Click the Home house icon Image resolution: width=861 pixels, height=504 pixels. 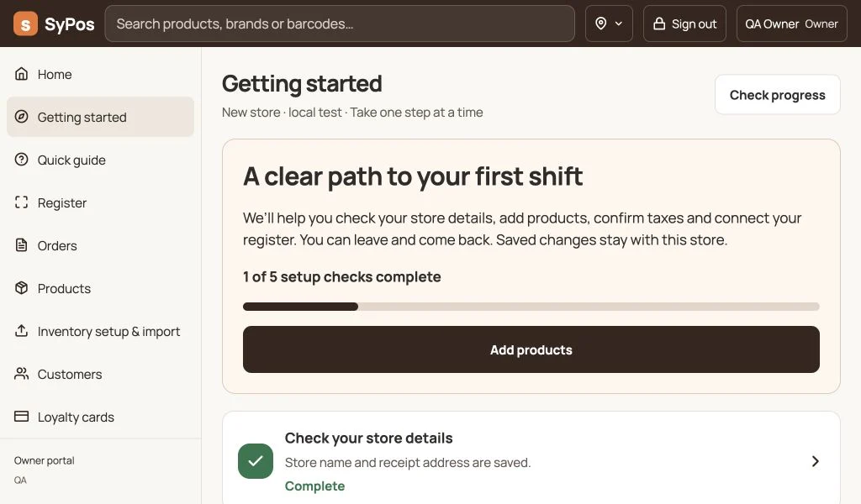tap(21, 73)
